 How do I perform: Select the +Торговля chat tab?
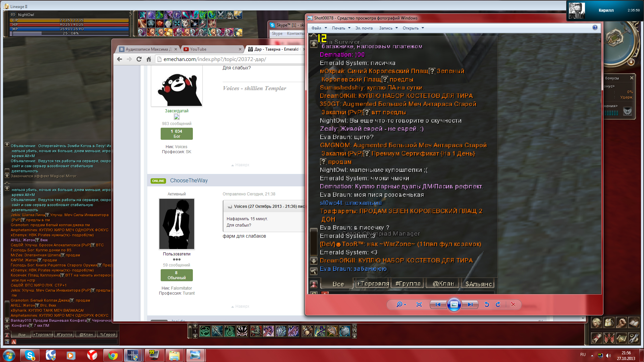point(43,335)
